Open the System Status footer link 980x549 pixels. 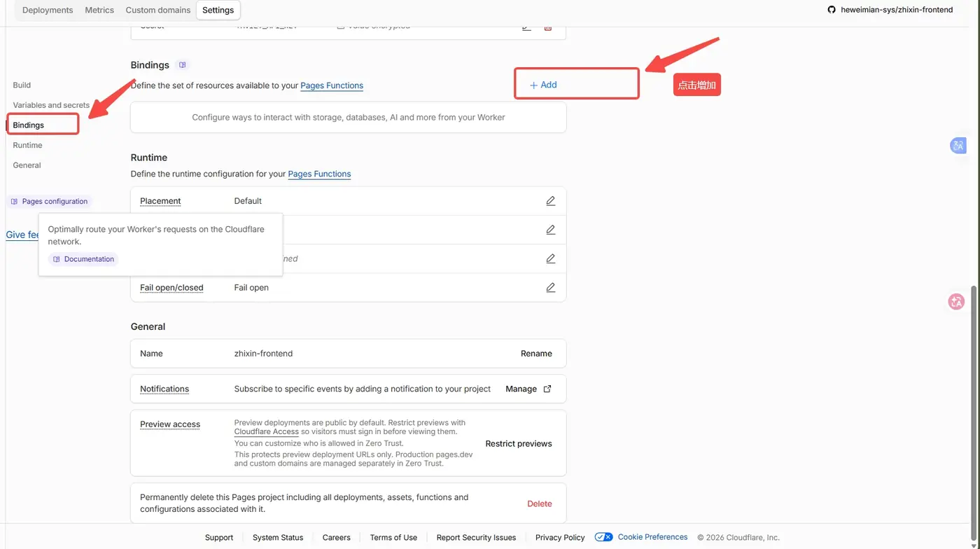278,538
